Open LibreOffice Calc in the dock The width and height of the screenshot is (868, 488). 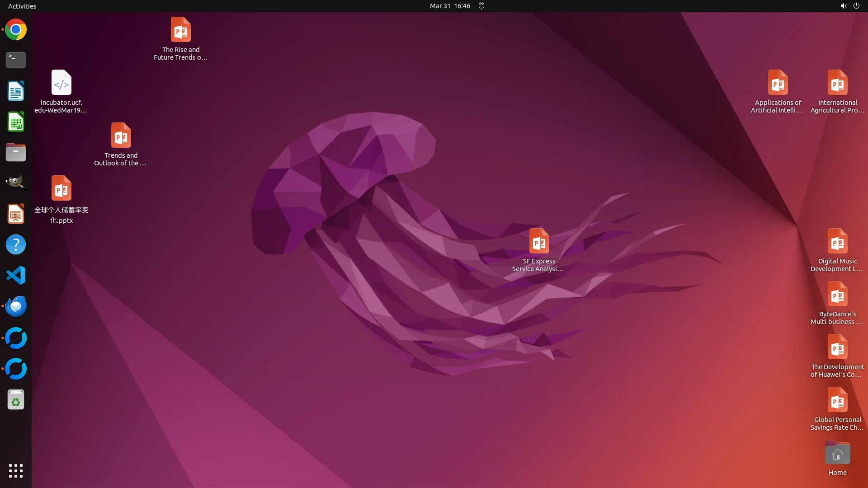point(16,122)
